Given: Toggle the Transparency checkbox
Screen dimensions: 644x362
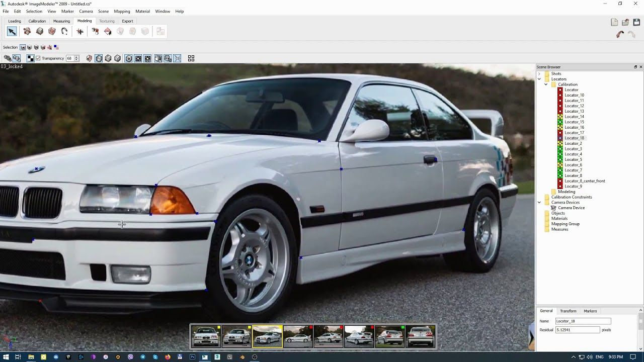Looking at the screenshot, I should [x=38, y=58].
